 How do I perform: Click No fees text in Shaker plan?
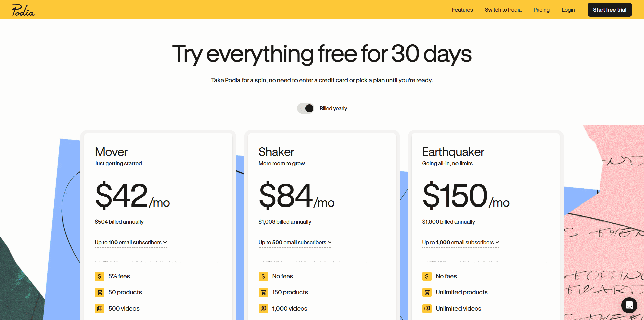[282, 276]
